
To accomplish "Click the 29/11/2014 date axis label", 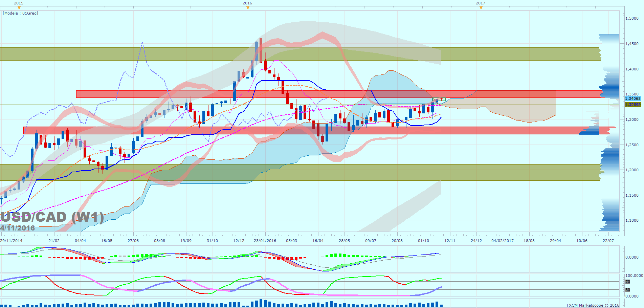I will point(11,241).
